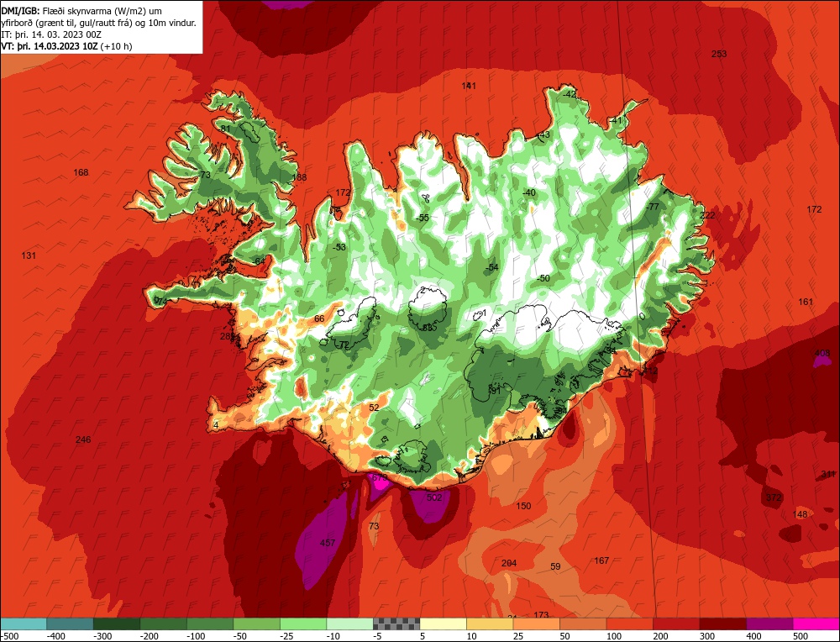This screenshot has width=840, height=642.
Task: Click the value '141' north of Iceland
Action: tap(469, 86)
